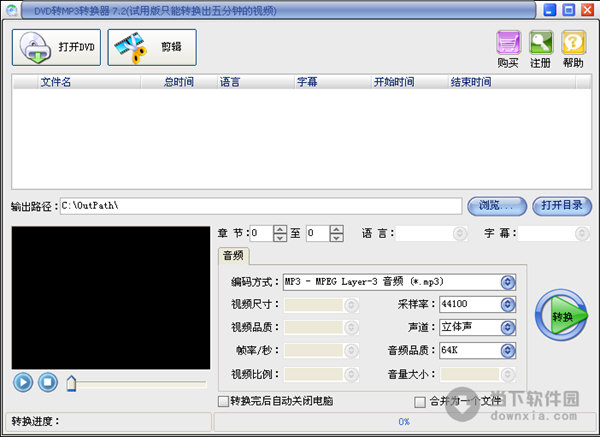Click the 0% conversion progress bar
The image size is (600, 437).
[x=404, y=422]
